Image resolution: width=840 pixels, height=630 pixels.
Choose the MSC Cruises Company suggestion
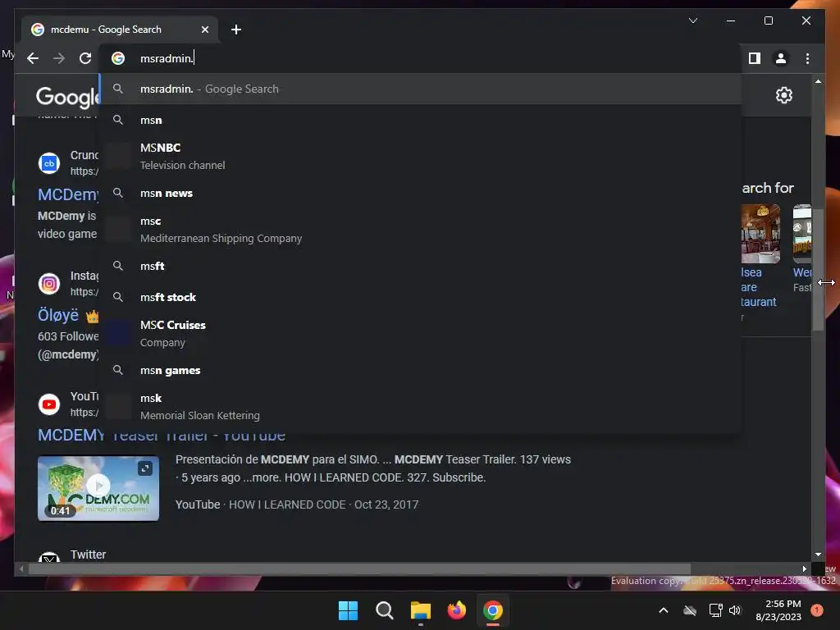pyautogui.click(x=421, y=334)
